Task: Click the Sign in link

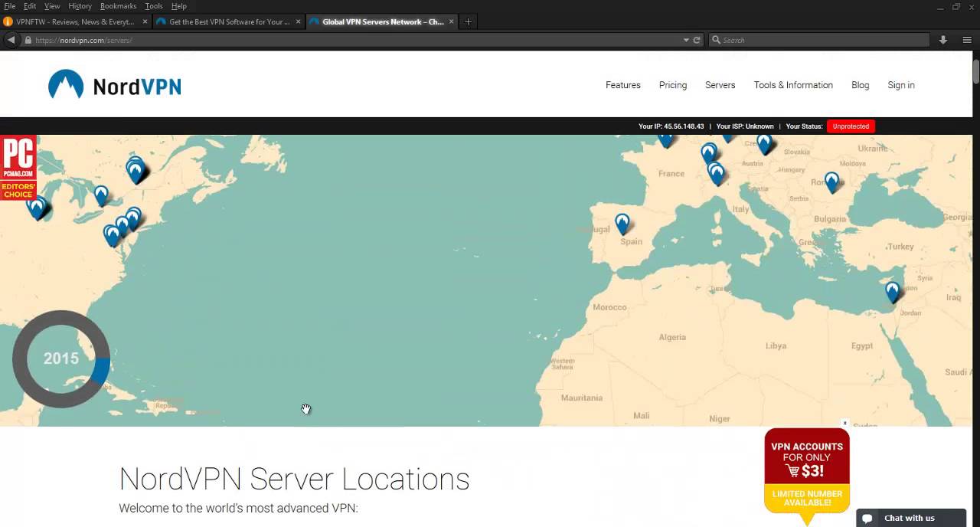Action: point(901,85)
